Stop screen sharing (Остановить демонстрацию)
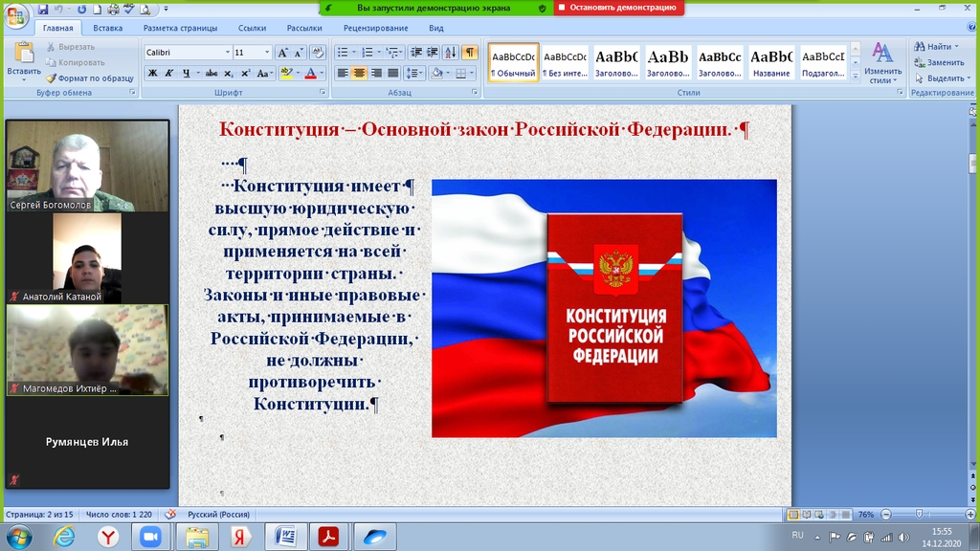This screenshot has width=980, height=551. point(618,8)
